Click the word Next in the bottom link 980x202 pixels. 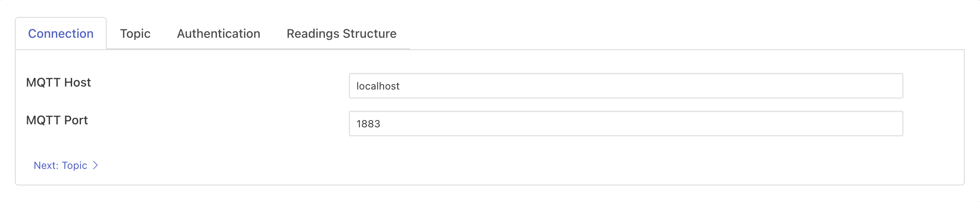coord(45,166)
